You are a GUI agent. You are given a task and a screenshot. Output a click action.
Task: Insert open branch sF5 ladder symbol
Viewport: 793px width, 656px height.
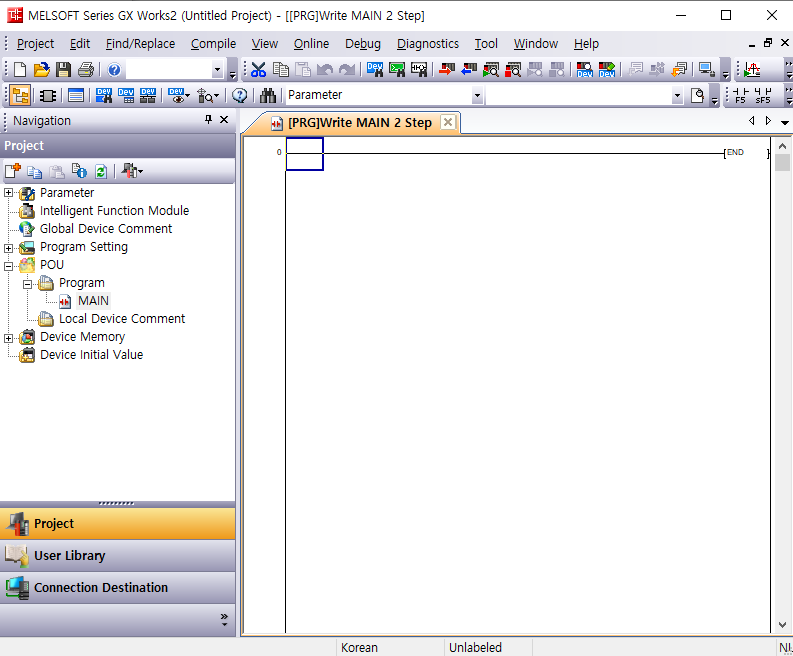coord(763,95)
